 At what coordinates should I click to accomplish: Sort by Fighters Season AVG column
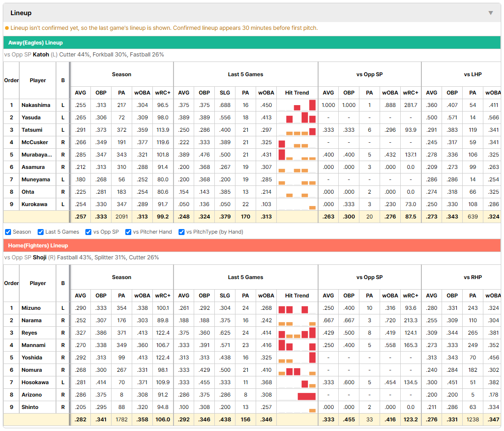coord(80,296)
